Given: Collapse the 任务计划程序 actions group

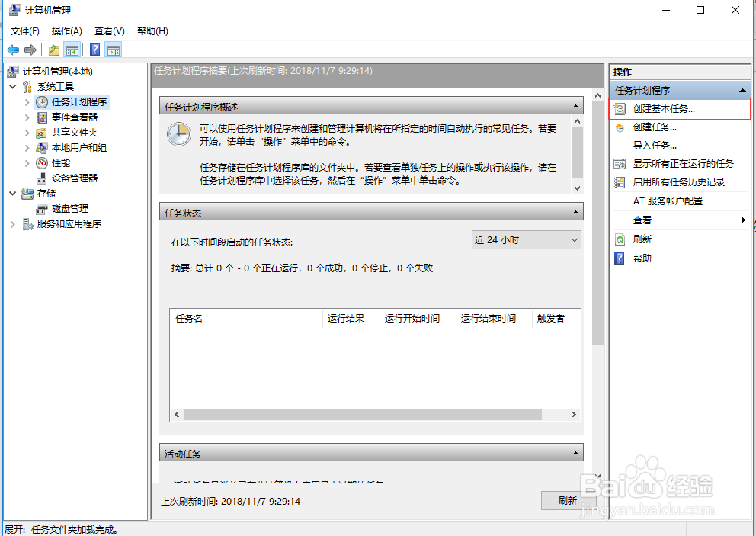Looking at the screenshot, I should (x=742, y=90).
